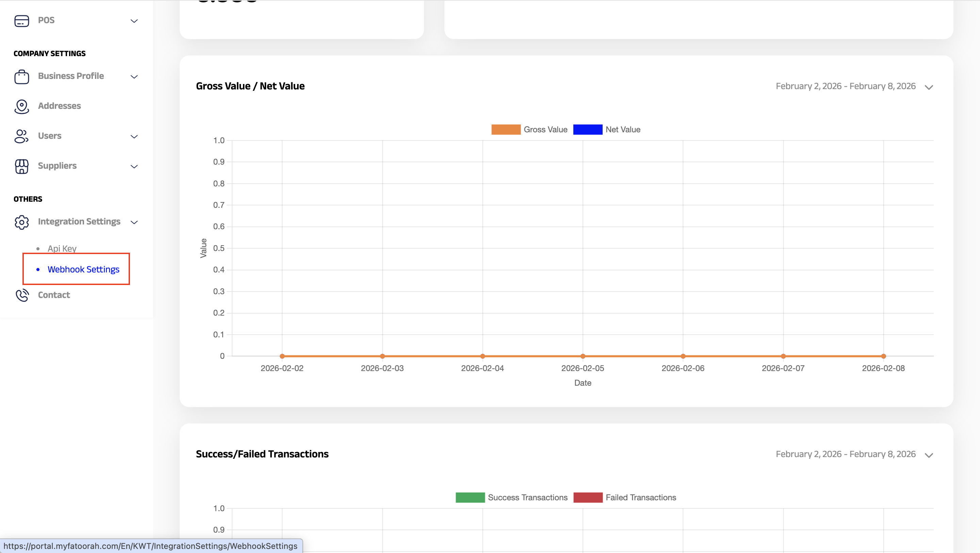Click the POS card icon in sidebar
The height and width of the screenshot is (553, 980).
coord(21,20)
